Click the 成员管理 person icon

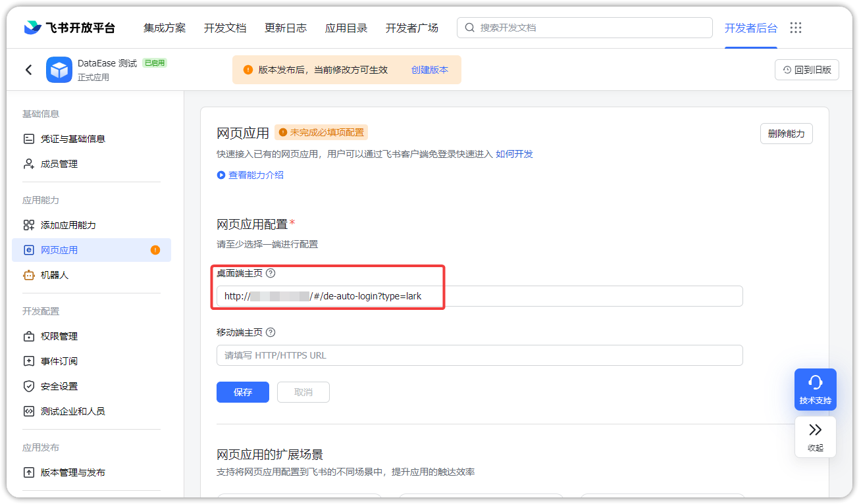(29, 164)
